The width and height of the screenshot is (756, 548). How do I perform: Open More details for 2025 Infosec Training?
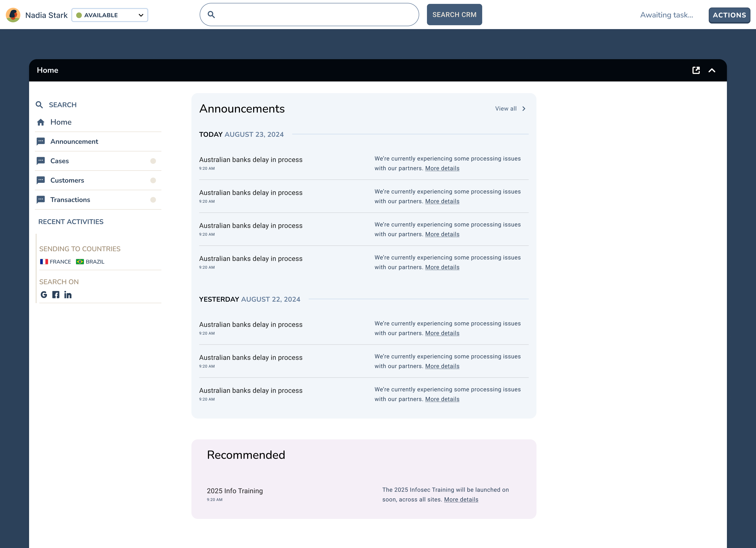[461, 499]
